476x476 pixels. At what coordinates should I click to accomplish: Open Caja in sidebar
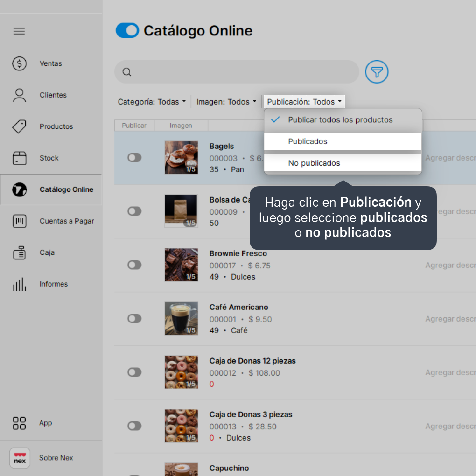click(x=47, y=252)
